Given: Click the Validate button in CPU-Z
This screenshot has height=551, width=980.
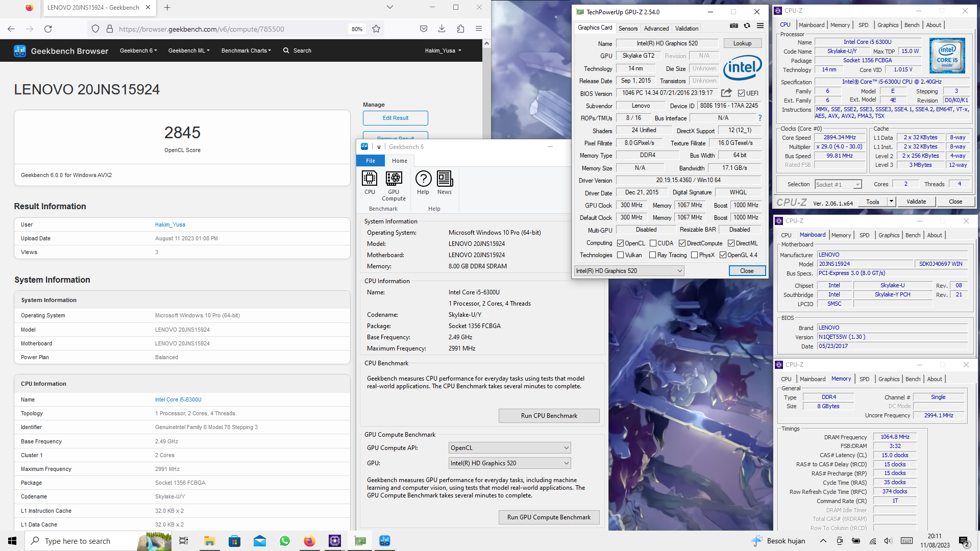Looking at the screenshot, I should pyautogui.click(x=916, y=202).
